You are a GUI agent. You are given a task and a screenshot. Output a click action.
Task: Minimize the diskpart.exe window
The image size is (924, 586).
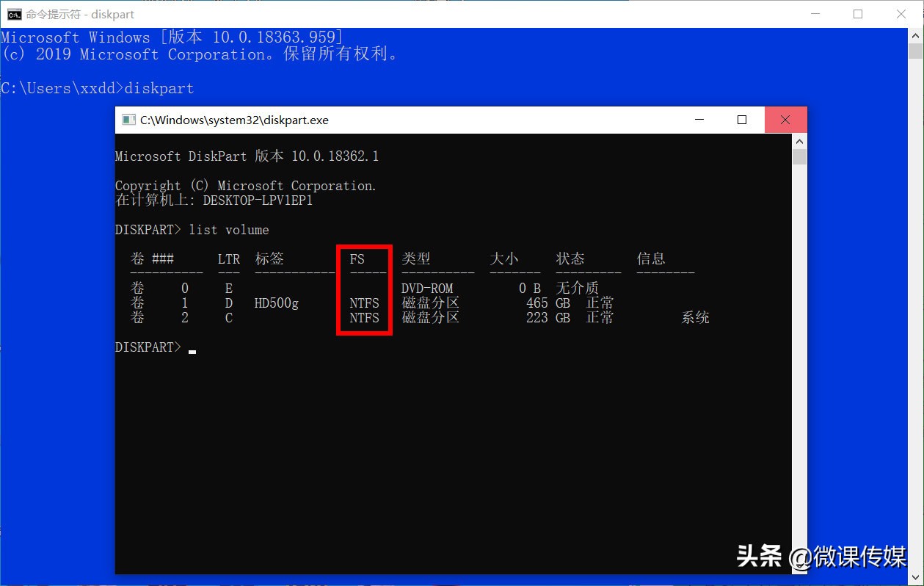(699, 120)
